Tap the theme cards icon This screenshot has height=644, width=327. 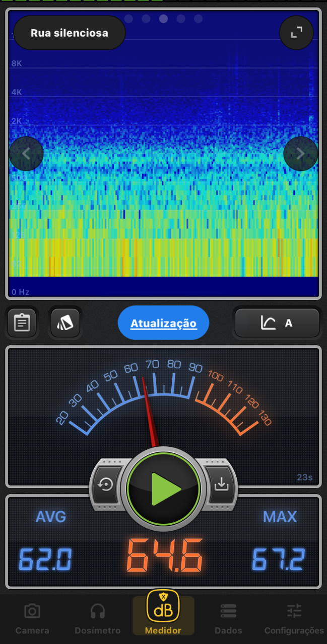pyautogui.click(x=66, y=323)
